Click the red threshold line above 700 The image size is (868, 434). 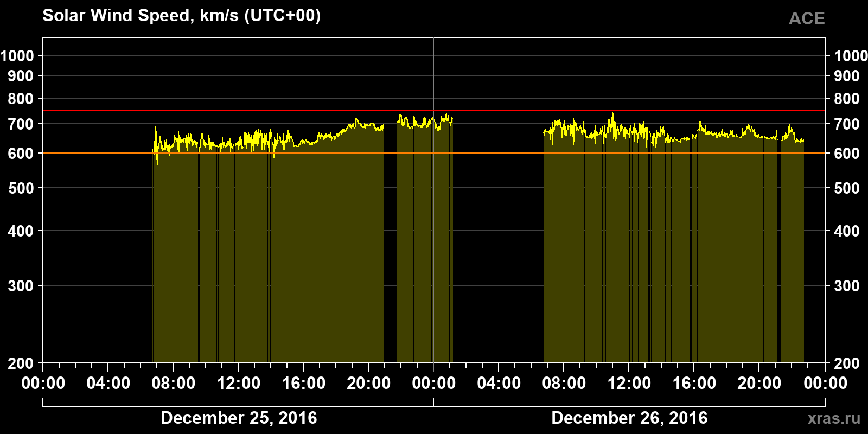tap(434, 110)
